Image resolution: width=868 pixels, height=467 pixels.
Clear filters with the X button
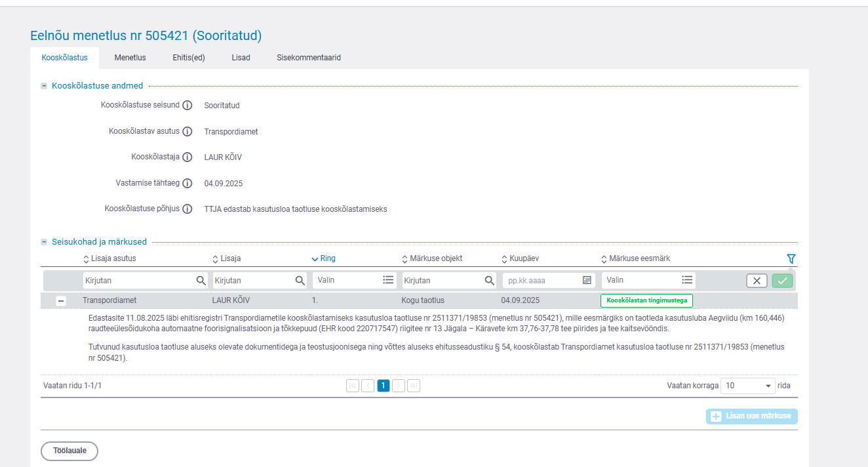coord(757,281)
